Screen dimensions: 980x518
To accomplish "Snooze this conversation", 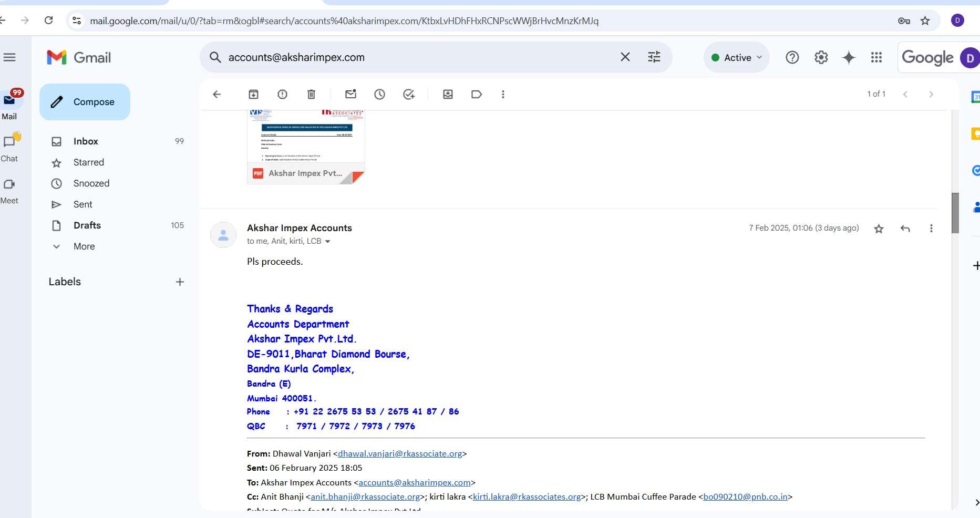I will tap(379, 94).
